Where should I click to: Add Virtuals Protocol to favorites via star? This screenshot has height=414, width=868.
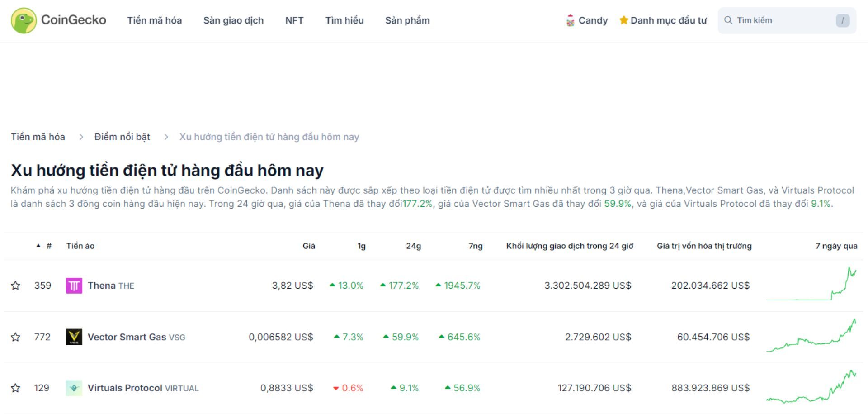(x=16, y=388)
